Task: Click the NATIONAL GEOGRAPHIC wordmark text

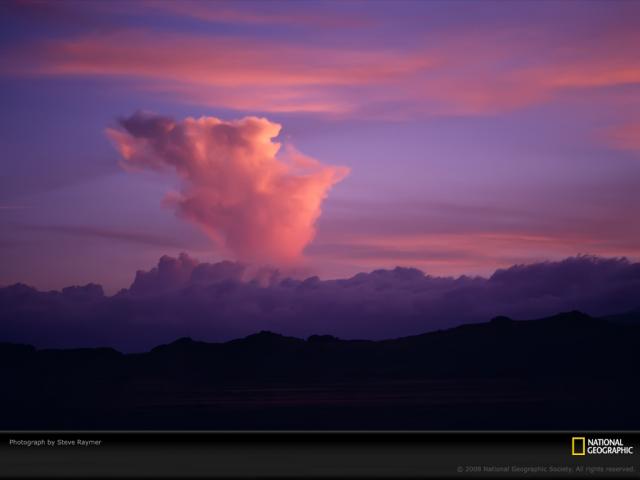Action: (610, 446)
